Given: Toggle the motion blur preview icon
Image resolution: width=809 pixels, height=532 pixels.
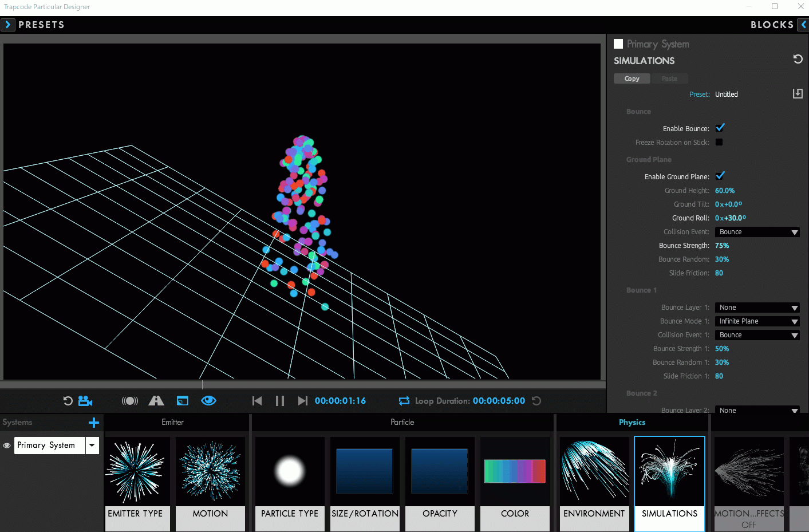Looking at the screenshot, I should tap(130, 401).
